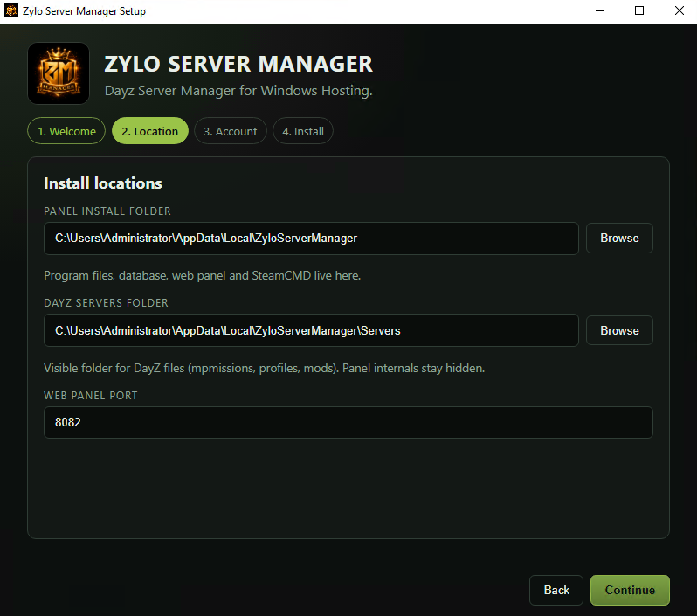
Task: Browse for the DayZ servers folder
Action: click(x=619, y=330)
